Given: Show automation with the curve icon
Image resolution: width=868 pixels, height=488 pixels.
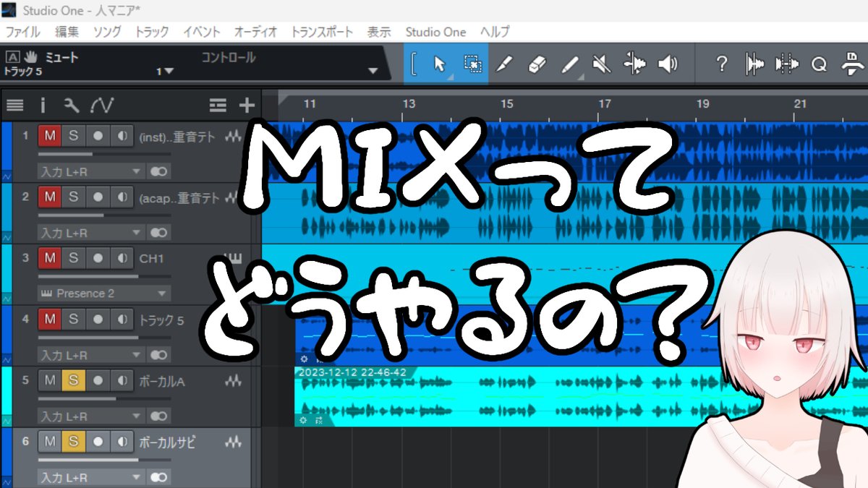Looking at the screenshot, I should [102, 106].
